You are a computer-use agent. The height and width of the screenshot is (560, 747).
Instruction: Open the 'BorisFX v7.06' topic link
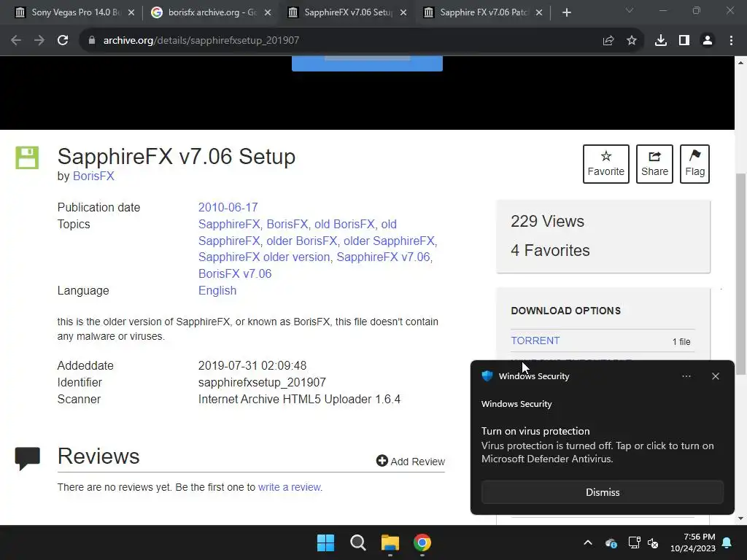pos(235,274)
